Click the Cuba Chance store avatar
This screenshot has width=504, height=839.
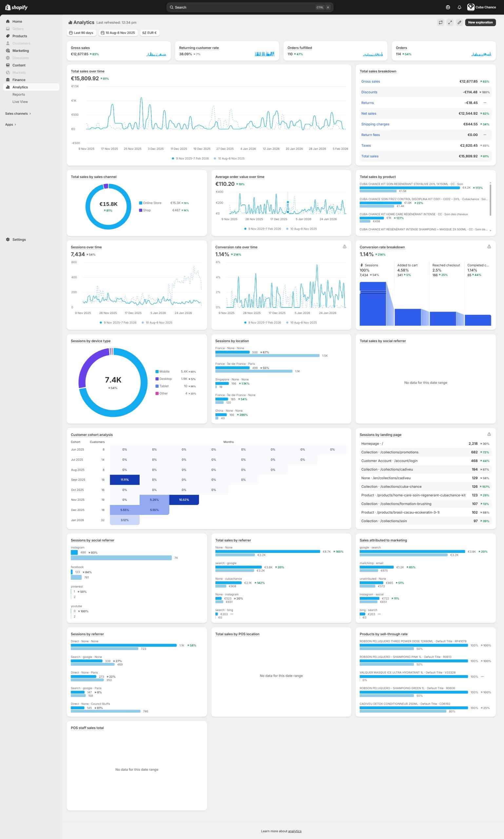[x=470, y=7]
